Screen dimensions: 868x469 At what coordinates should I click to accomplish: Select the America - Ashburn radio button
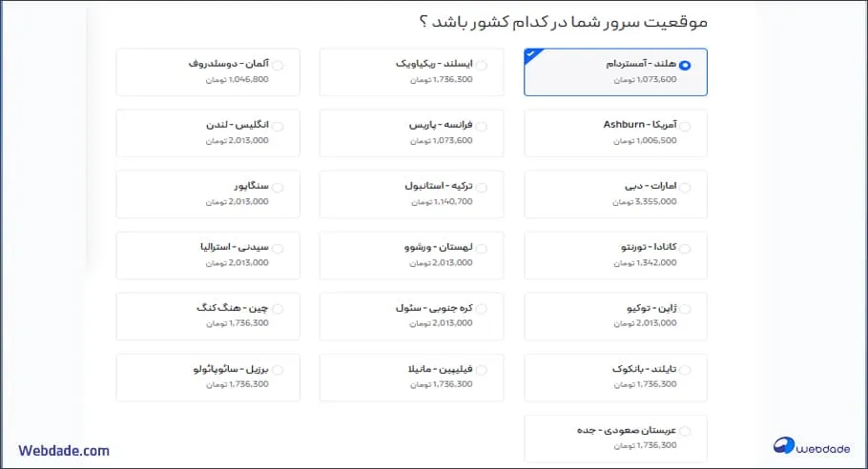685,126
